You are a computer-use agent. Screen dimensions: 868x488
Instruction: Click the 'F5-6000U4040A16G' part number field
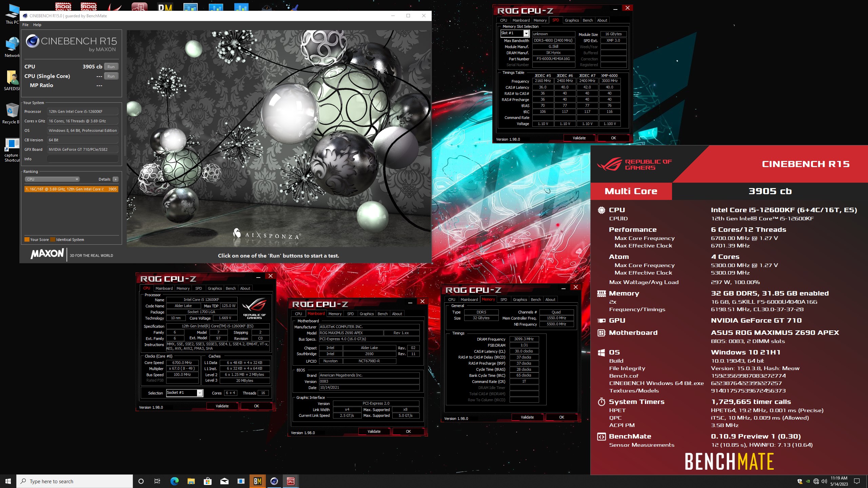[x=553, y=59]
